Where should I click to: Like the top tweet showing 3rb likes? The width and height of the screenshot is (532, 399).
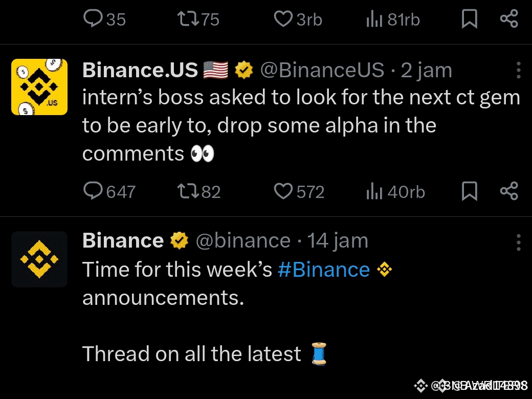(x=298, y=18)
